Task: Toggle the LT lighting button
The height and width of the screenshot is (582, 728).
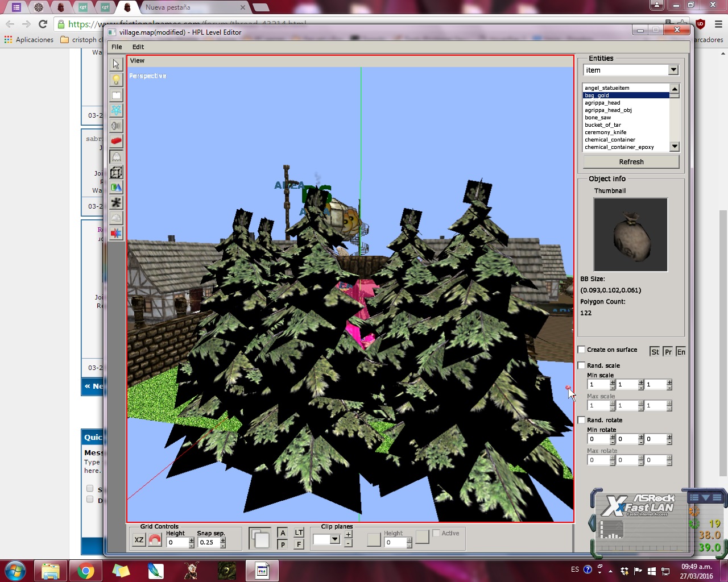Action: [x=299, y=533]
